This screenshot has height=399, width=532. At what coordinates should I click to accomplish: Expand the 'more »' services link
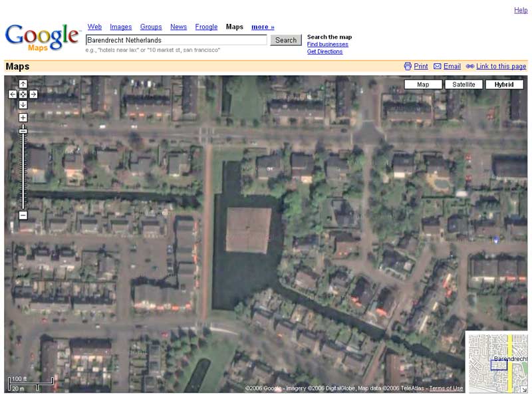[x=263, y=27]
